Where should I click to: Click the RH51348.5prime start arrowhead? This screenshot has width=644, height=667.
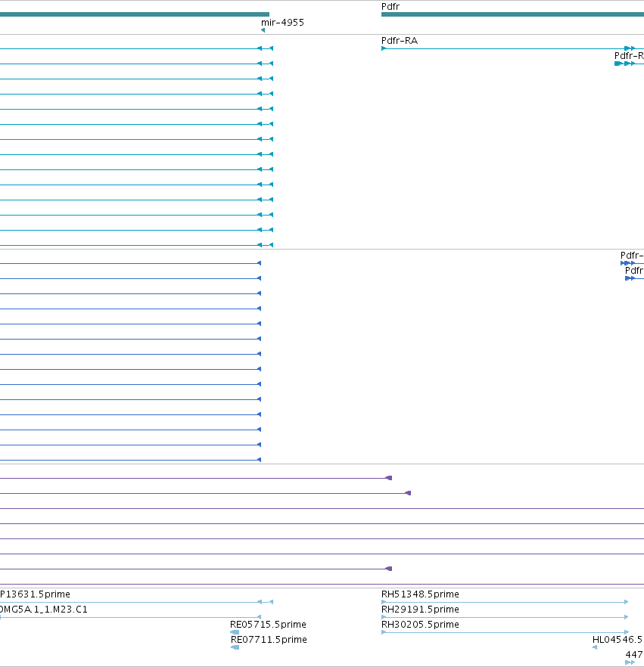(x=384, y=602)
